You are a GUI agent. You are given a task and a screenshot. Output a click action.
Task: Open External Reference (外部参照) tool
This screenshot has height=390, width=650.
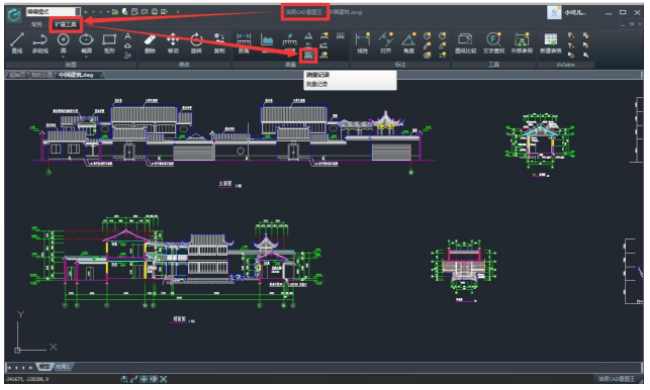tap(521, 43)
